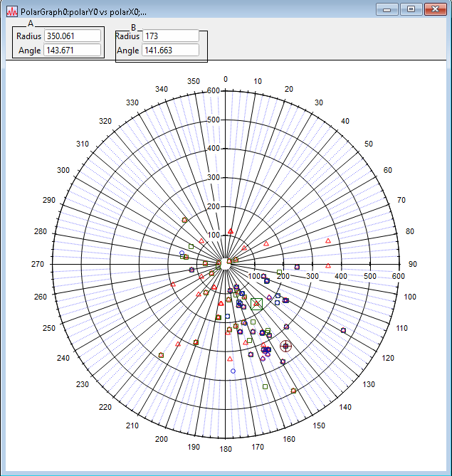The height and width of the screenshot is (476, 452).
Task: Click the group title letter A
Action: tap(31, 23)
